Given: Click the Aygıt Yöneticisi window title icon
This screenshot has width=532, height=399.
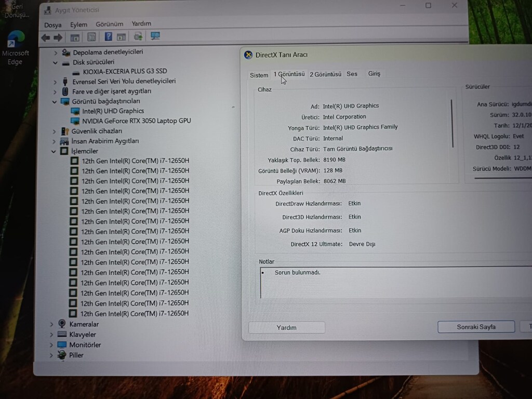Looking at the screenshot, I should tap(47, 10).
